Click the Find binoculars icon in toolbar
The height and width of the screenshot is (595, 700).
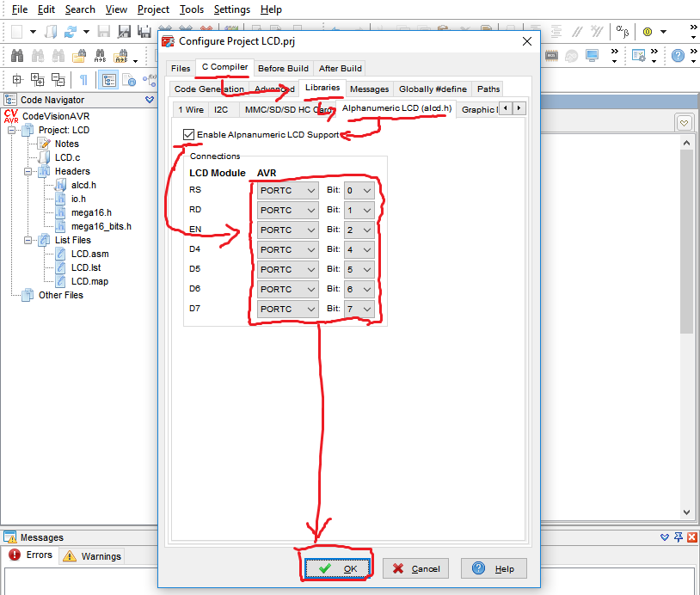[x=18, y=56]
